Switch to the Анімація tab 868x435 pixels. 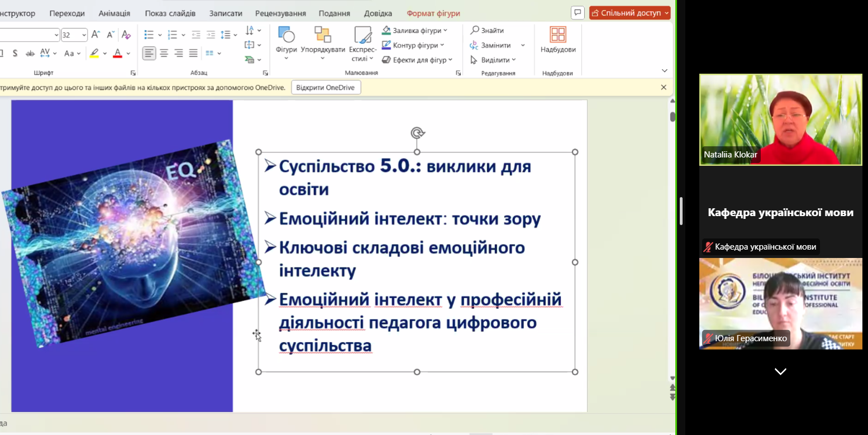(x=115, y=13)
